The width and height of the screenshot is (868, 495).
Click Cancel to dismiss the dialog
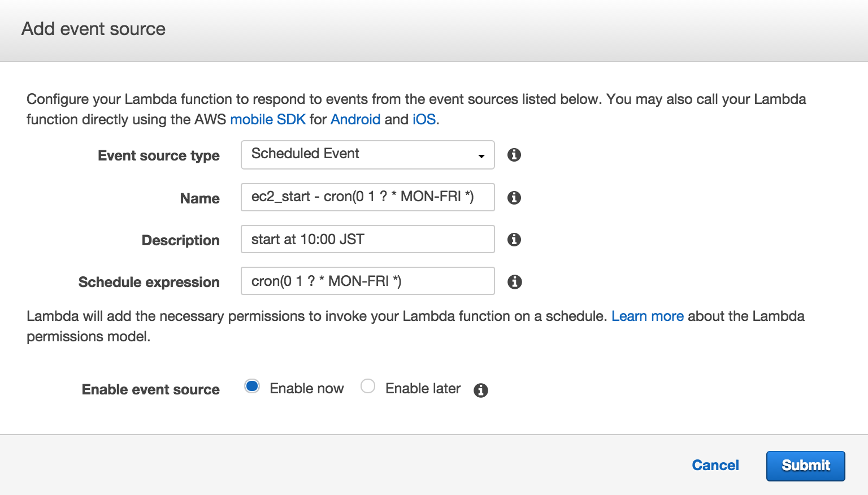715,466
